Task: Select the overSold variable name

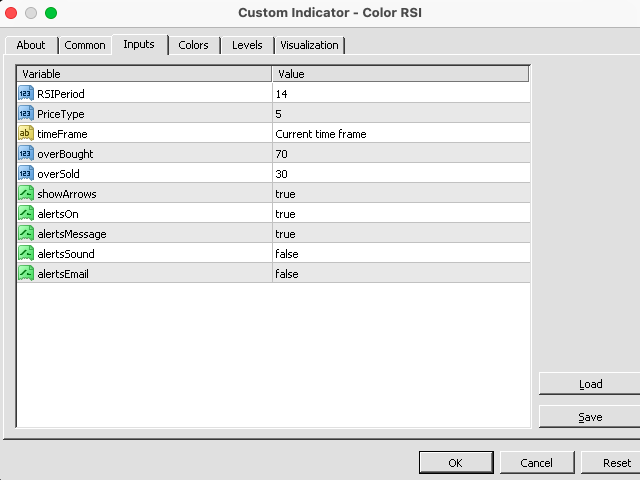Action: coord(58,174)
